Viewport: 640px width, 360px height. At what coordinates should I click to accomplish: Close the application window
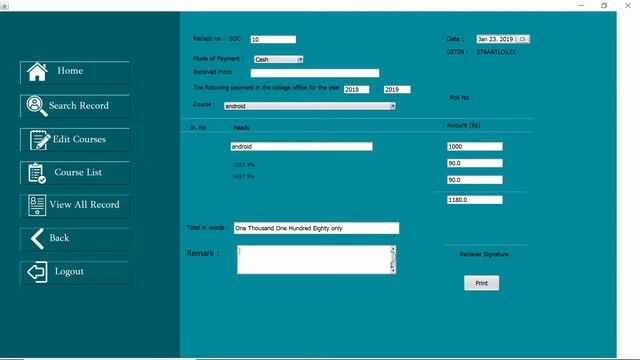[627, 5]
